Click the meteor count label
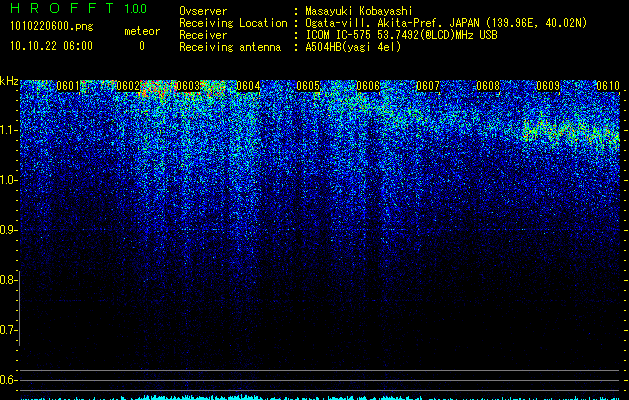629x400 pixels. click(142, 31)
